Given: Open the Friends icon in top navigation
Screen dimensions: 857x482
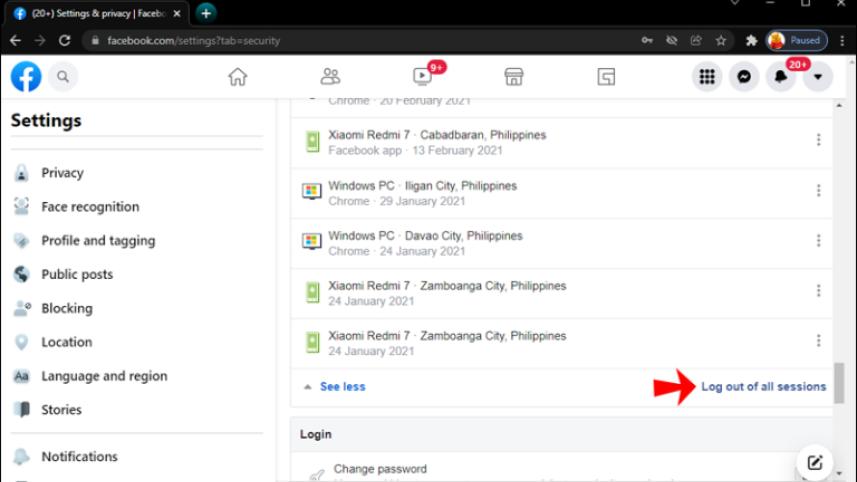Looking at the screenshot, I should pyautogui.click(x=330, y=77).
